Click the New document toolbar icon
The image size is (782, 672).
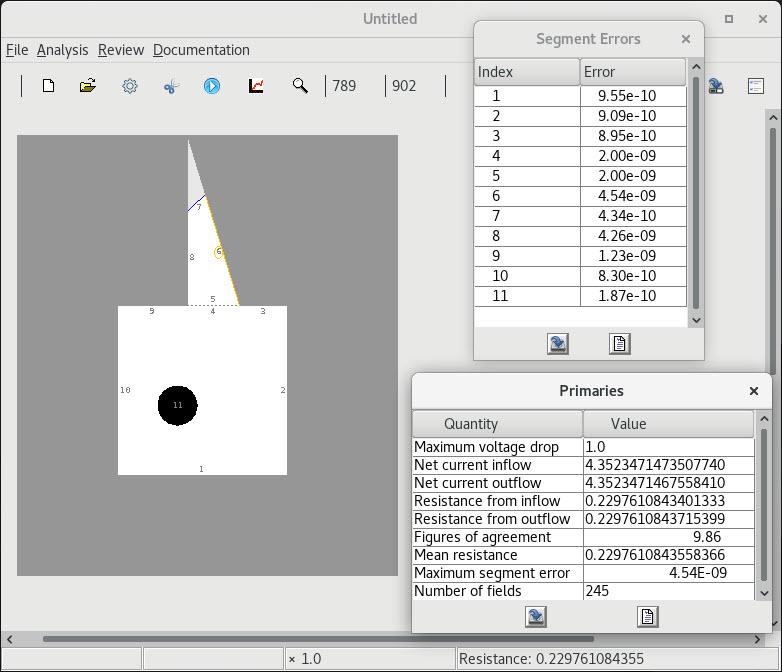point(48,86)
